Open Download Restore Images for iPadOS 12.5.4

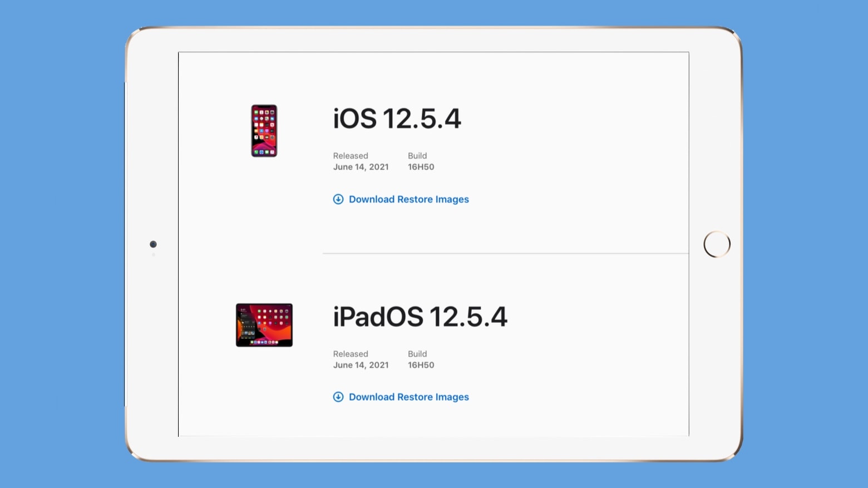(x=408, y=397)
